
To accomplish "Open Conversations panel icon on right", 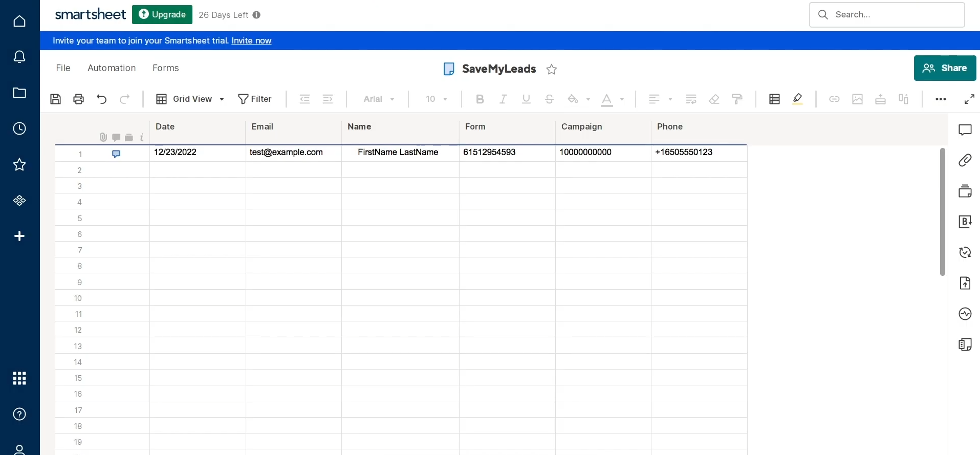I will pos(965,130).
